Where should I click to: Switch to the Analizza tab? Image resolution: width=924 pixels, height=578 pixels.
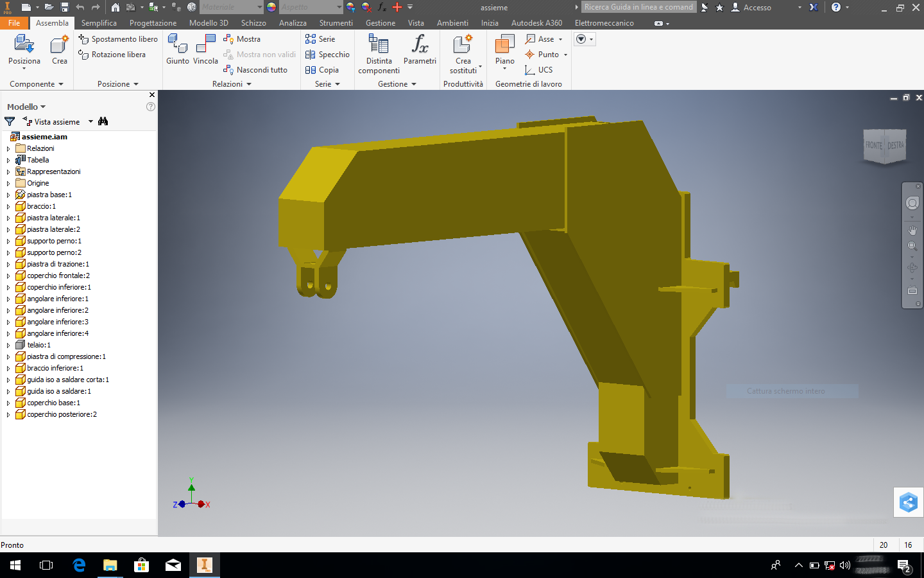(293, 22)
